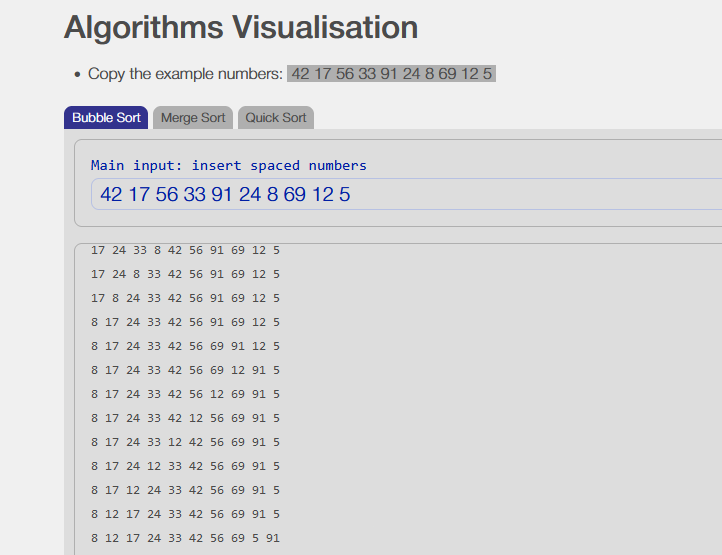Click output row '17 8 24 33 42 56 91 69 12 5'
The width and height of the screenshot is (722, 555).
(185, 298)
